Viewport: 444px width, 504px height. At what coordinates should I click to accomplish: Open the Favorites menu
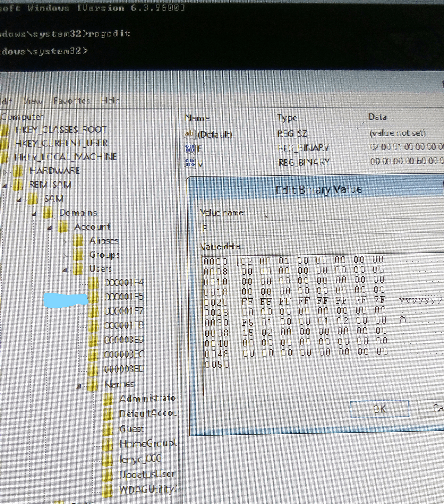tap(71, 101)
